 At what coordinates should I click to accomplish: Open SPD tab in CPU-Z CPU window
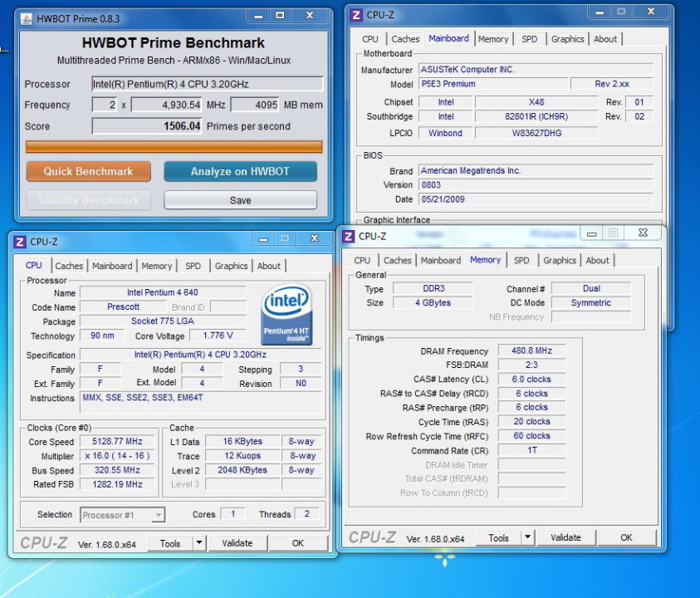pos(193,266)
